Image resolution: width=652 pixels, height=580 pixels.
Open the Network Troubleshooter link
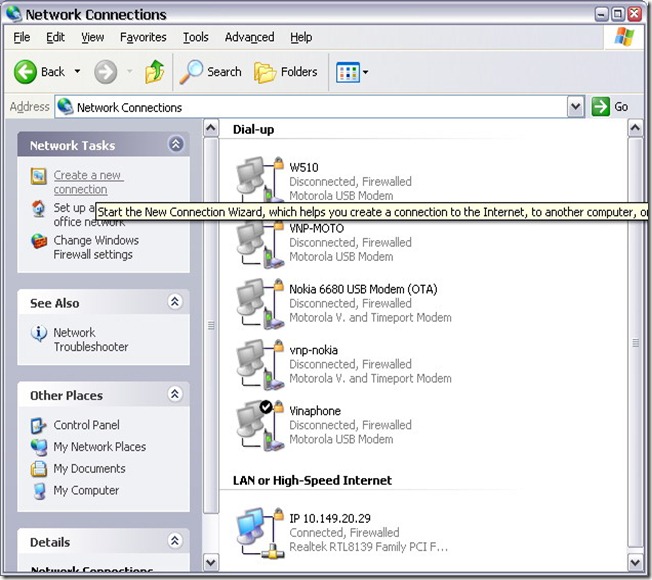coord(91,340)
